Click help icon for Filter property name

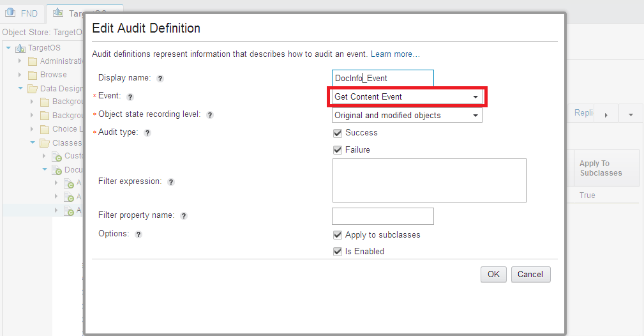click(x=184, y=216)
